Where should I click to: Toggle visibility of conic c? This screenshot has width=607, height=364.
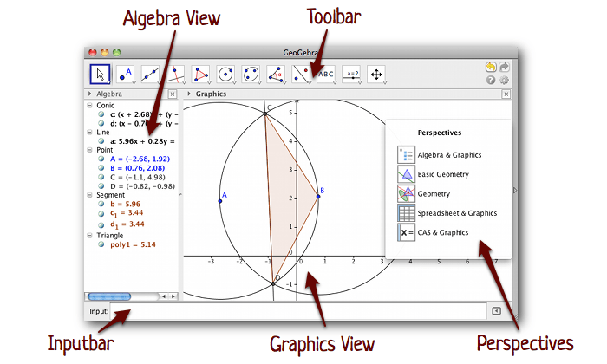(x=101, y=114)
